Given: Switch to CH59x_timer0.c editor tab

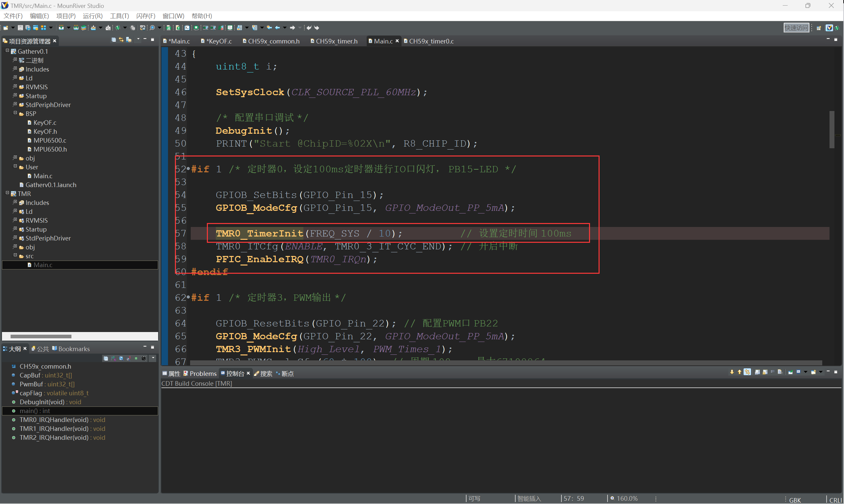Looking at the screenshot, I should [431, 41].
